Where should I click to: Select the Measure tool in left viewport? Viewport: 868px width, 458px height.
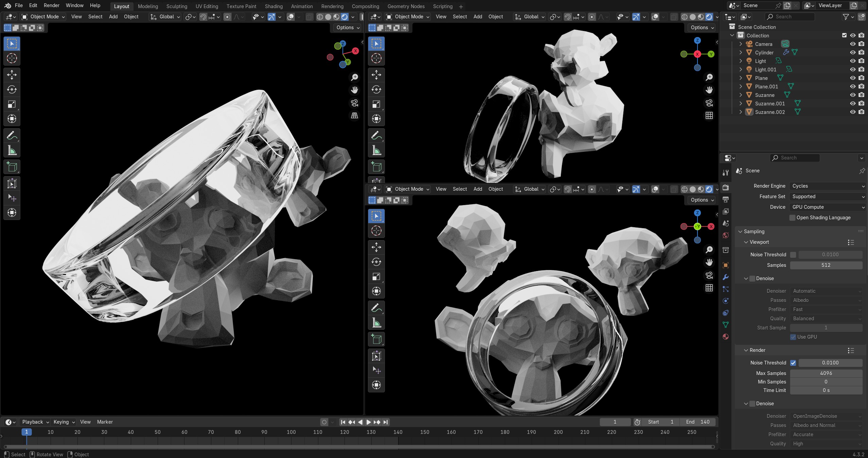pyautogui.click(x=12, y=150)
